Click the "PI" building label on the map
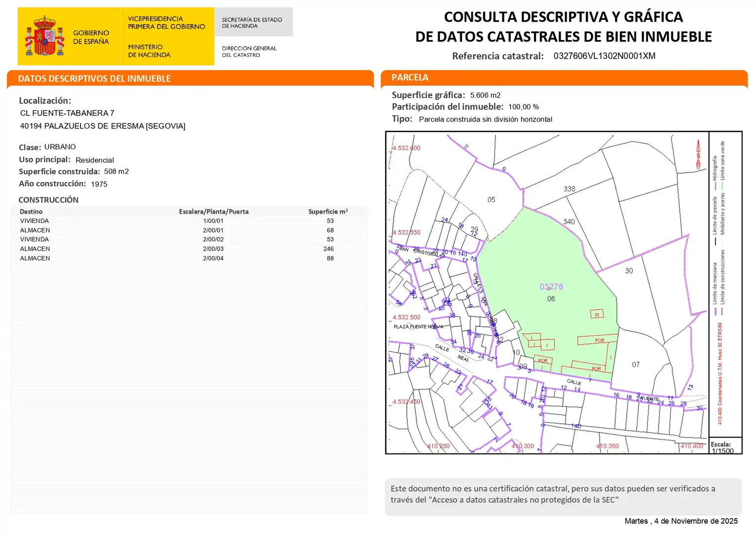 click(597, 315)
